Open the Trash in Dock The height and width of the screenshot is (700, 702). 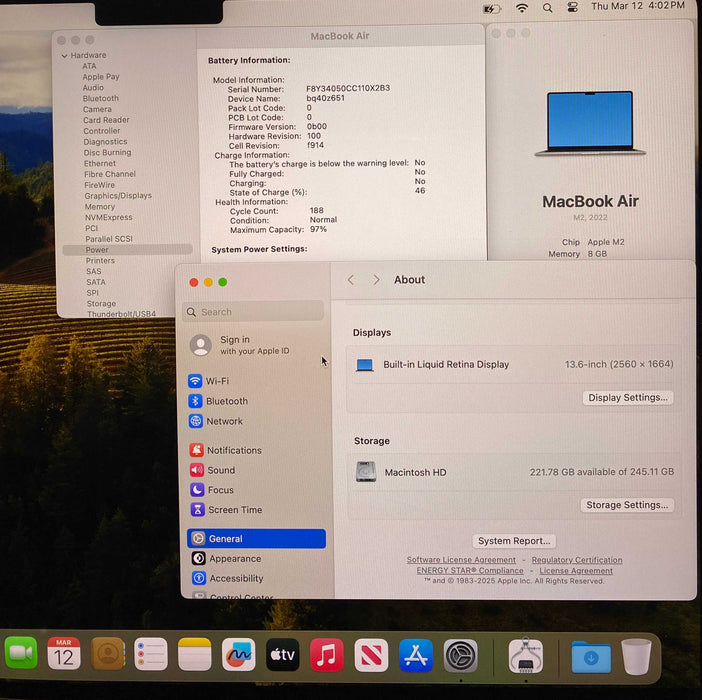click(x=636, y=657)
